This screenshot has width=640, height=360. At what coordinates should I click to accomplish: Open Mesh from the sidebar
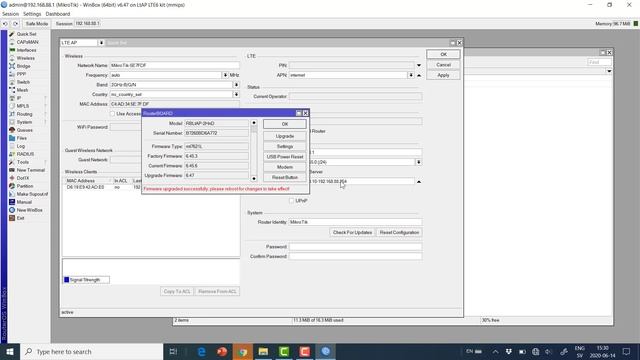point(22,90)
